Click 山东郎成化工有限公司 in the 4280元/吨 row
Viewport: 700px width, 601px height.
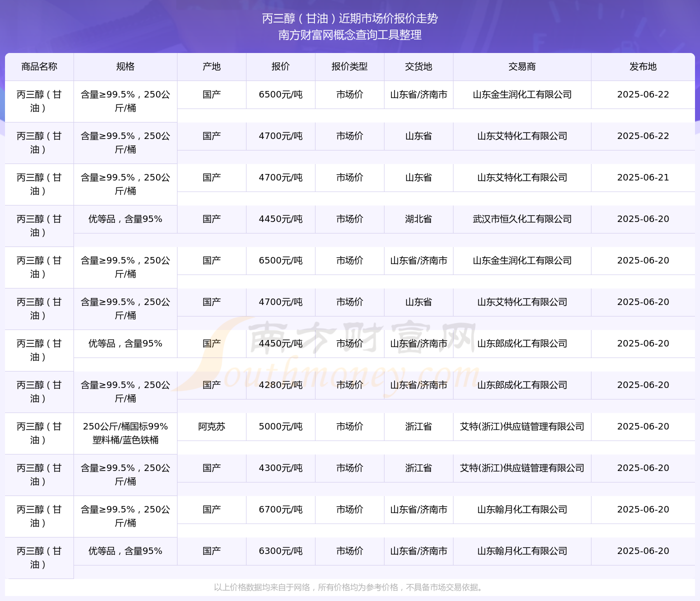tap(522, 385)
